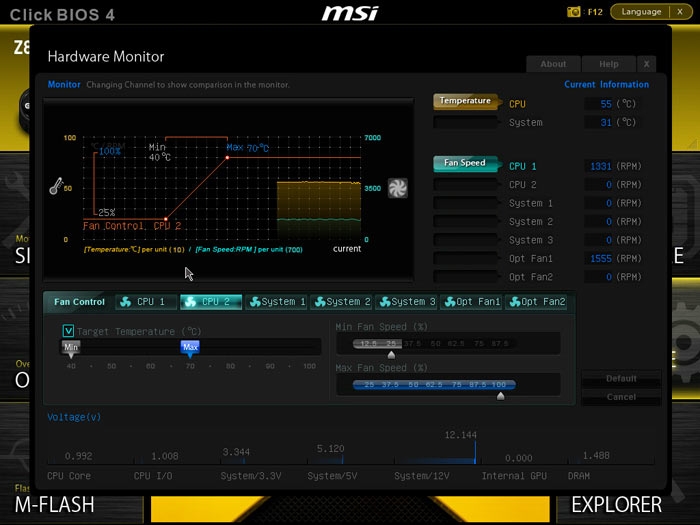Viewport: 700px width, 525px height.
Task: Click the CPU 1 fan speed 1331 RPM
Action: pos(600,167)
